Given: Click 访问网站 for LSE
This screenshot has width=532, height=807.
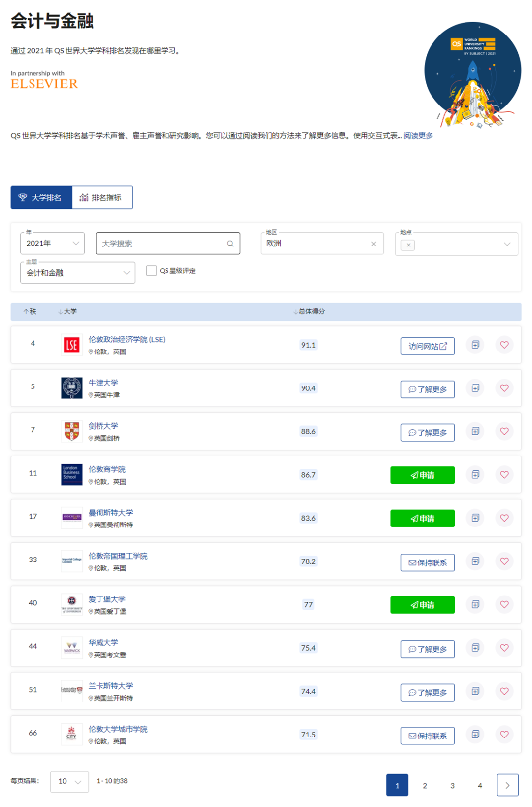Looking at the screenshot, I should point(428,346).
